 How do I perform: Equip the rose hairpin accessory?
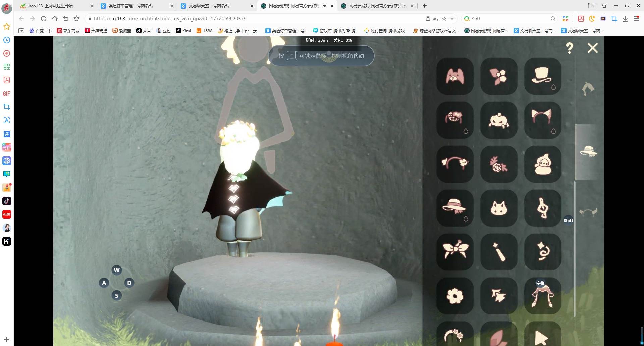coord(499,164)
